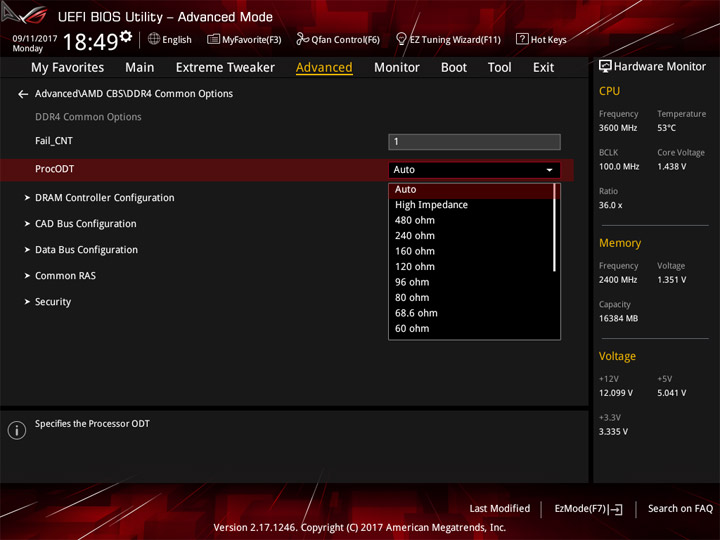Expand Security submenu
The height and width of the screenshot is (540, 720).
click(x=53, y=302)
